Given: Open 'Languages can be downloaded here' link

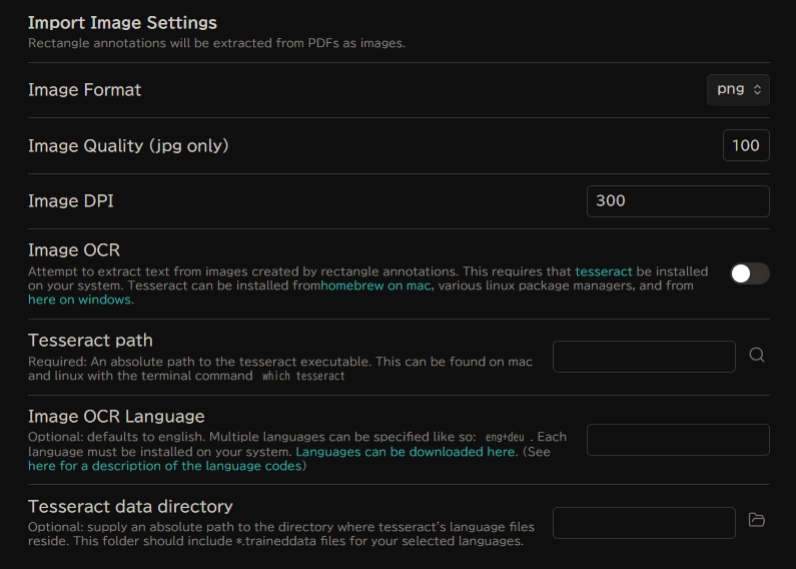Looking at the screenshot, I should coord(405,452).
